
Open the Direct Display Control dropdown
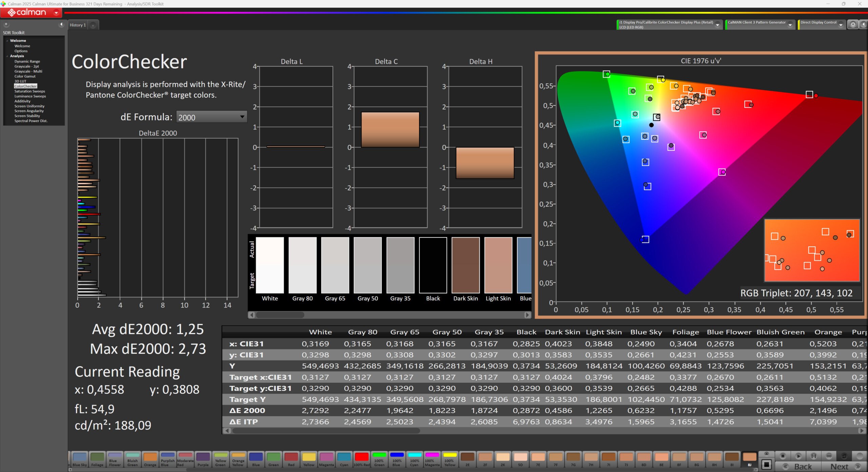[x=841, y=25]
